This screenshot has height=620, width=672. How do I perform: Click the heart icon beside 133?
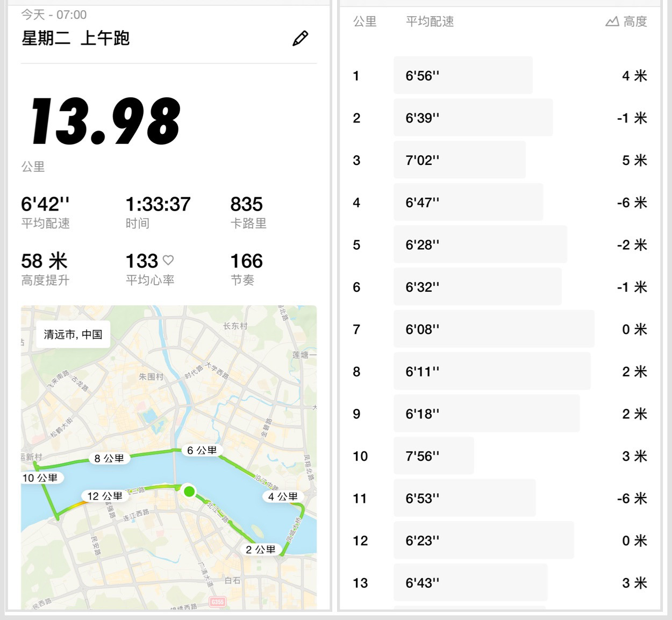pos(168,261)
